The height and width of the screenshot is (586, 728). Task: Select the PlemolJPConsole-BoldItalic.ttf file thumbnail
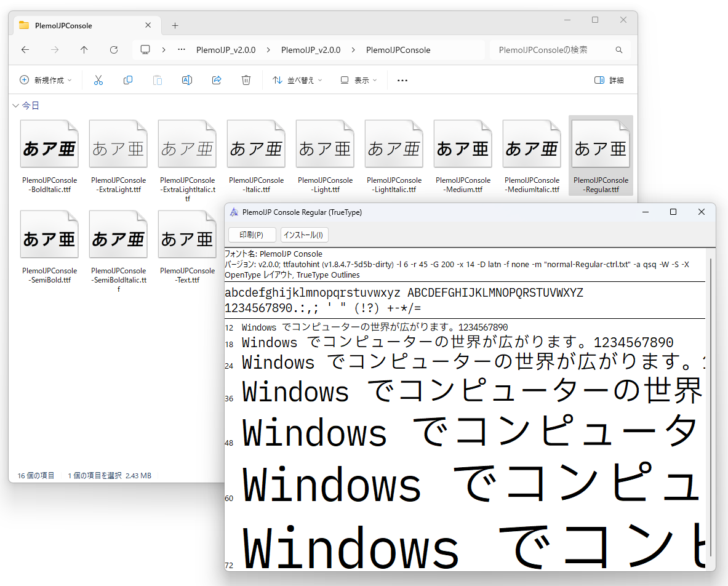coord(49,143)
